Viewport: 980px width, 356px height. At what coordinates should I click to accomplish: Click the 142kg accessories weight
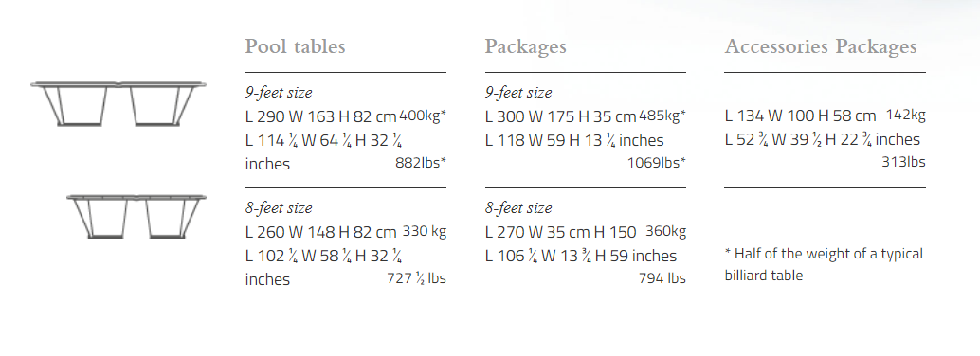click(x=906, y=115)
